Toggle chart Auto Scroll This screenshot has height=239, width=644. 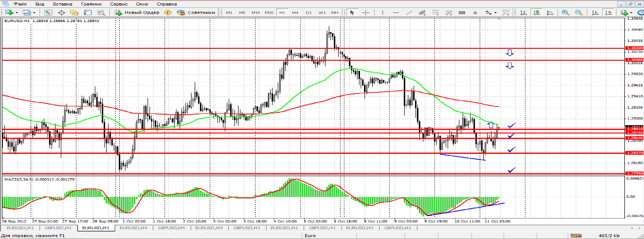(x=595, y=12)
